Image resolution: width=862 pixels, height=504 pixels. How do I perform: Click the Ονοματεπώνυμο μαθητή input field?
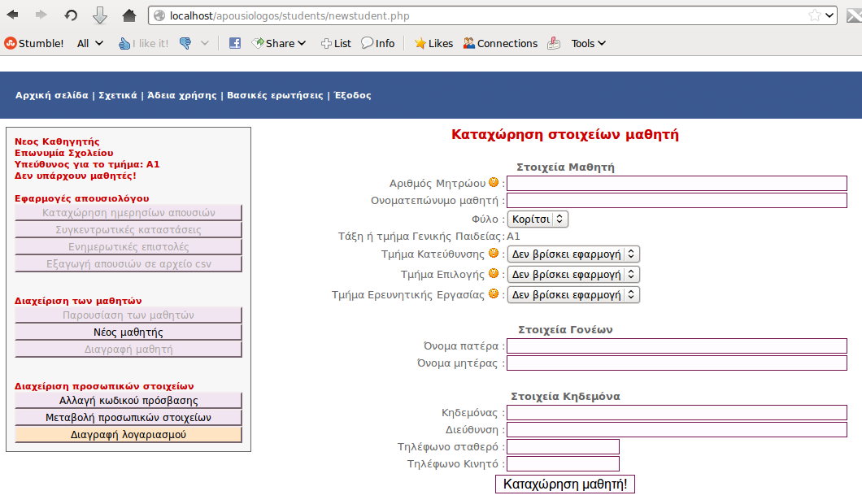tap(677, 199)
